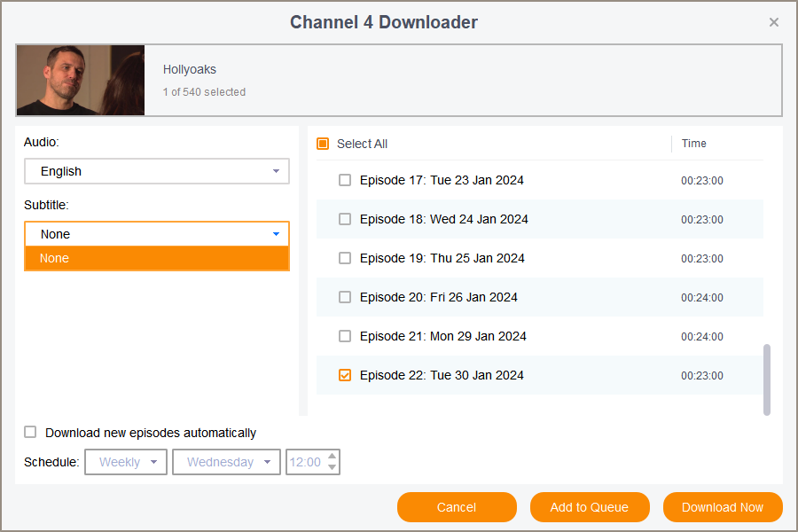Open the Weekly schedule frequency dropdown

[x=126, y=462]
